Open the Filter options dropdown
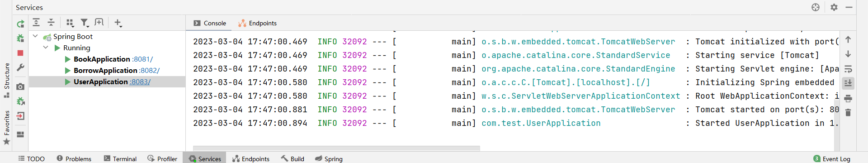This screenshot has height=163, width=868. pos(85,23)
